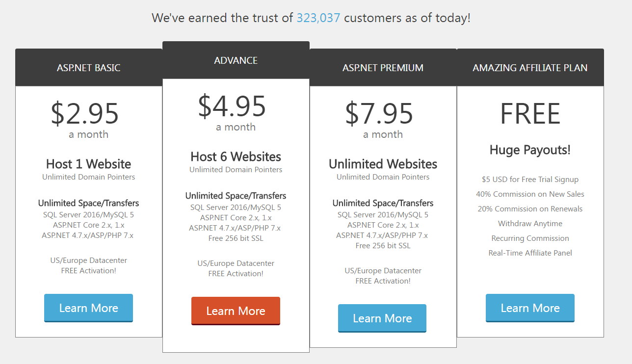
Task: Click the Host 1 Website heading
Action: 88,164
